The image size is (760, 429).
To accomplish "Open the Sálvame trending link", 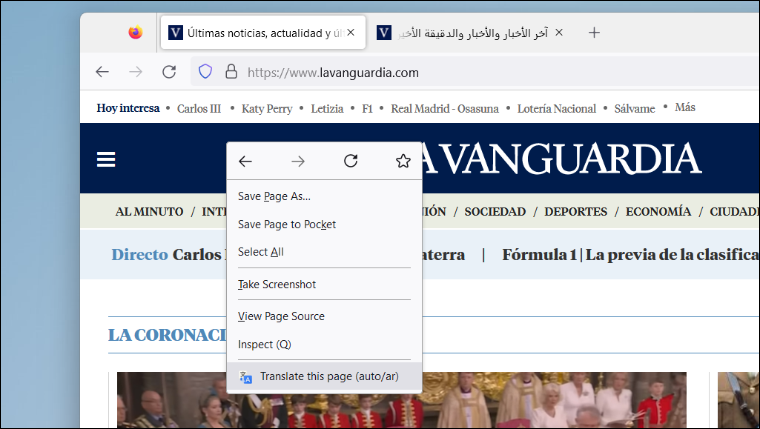I will pyautogui.click(x=634, y=109).
